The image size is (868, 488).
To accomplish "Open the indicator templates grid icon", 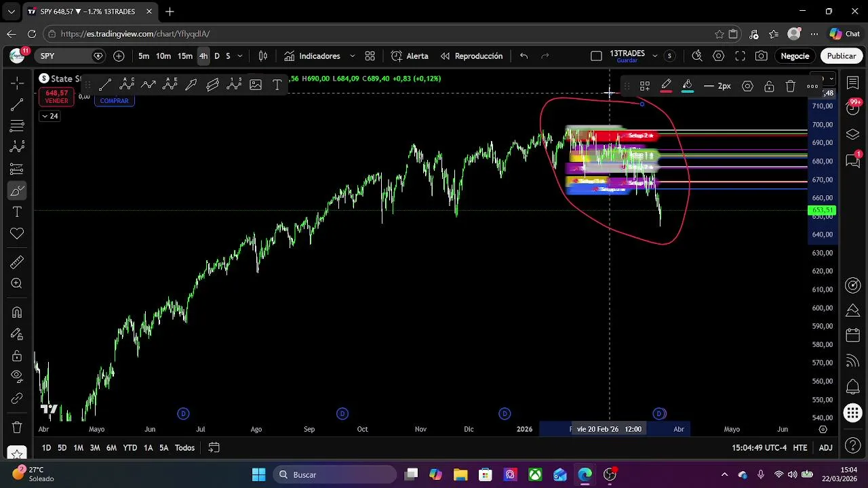I will coord(370,56).
